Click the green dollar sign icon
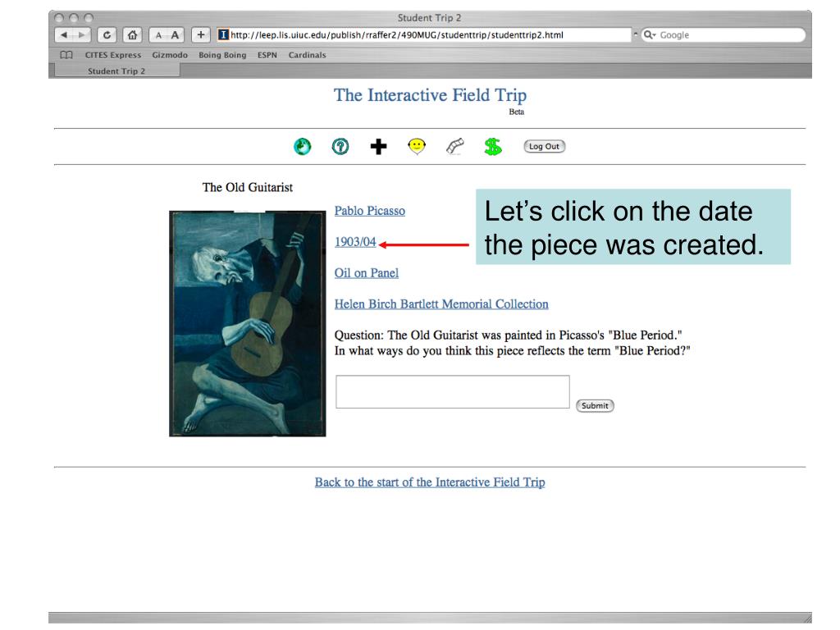The image size is (840, 630). pos(493,146)
